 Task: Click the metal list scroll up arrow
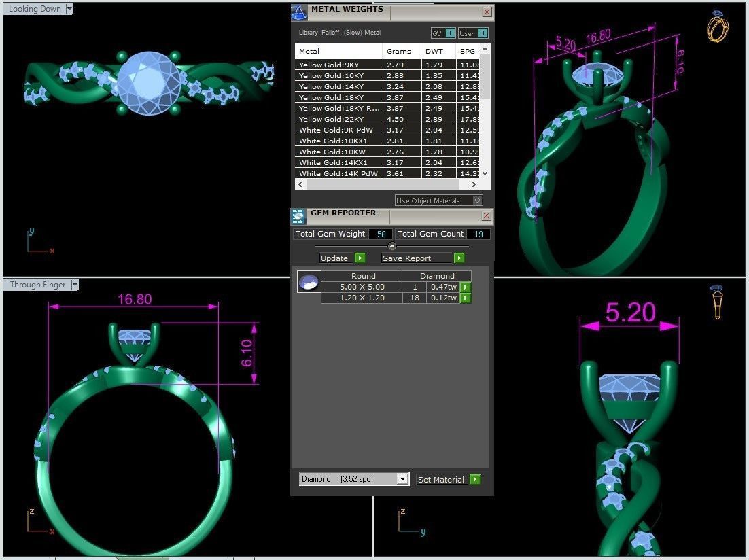pyautogui.click(x=485, y=49)
